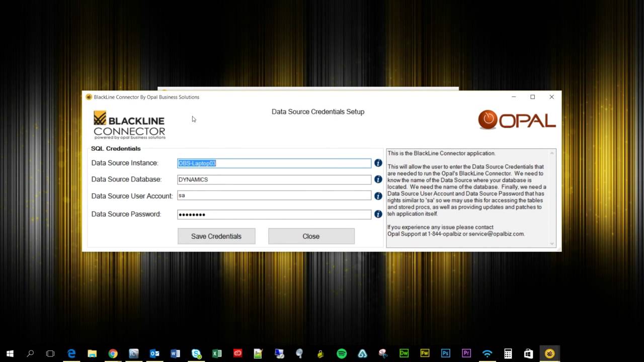Open Microsoft Word from the taskbar
The width and height of the screenshot is (644, 362).
(175, 353)
